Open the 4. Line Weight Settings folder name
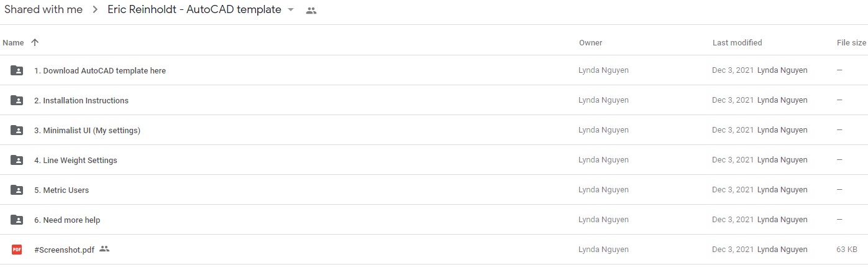This screenshot has height=267, width=868. click(76, 161)
